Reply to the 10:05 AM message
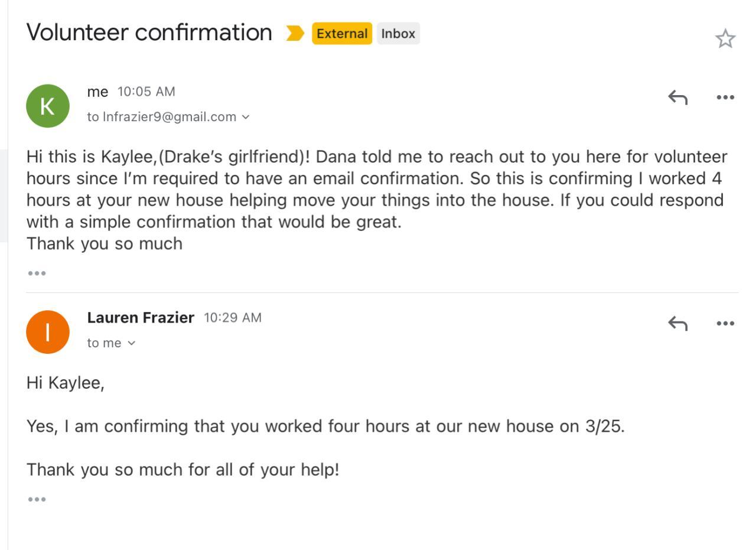 point(677,97)
